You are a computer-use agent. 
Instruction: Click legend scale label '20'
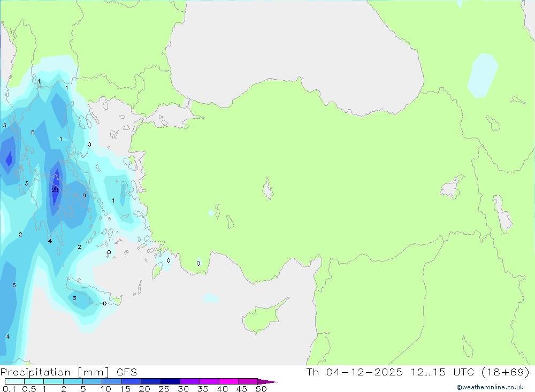pyautogui.click(x=144, y=389)
